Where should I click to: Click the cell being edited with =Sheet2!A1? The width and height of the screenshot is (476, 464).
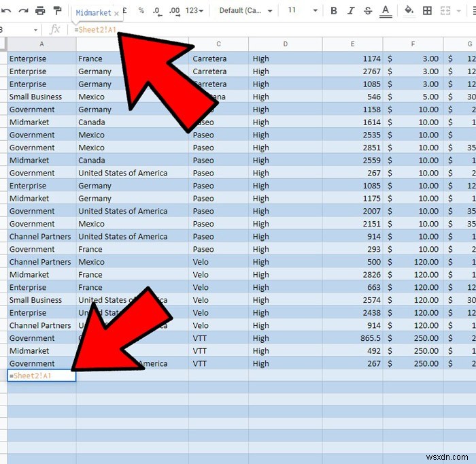point(41,376)
